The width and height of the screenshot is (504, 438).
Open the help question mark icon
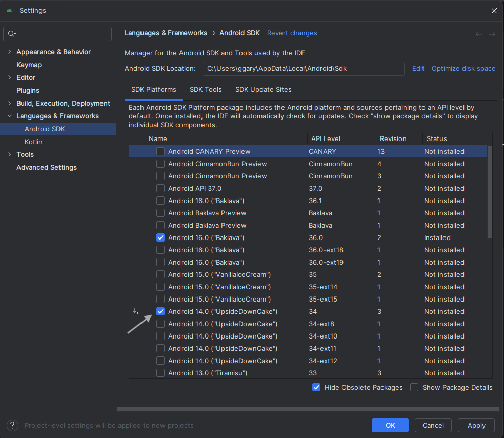(12, 425)
